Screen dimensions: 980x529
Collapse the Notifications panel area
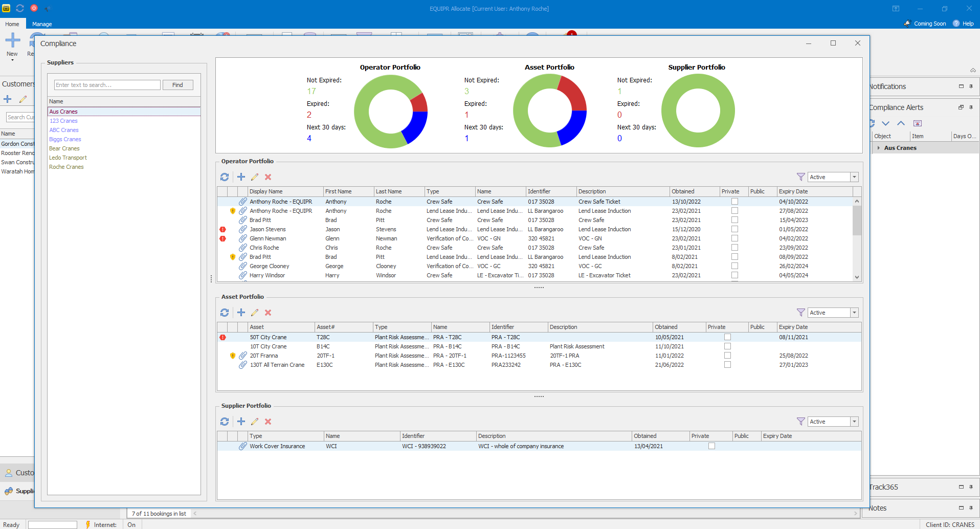pos(960,86)
